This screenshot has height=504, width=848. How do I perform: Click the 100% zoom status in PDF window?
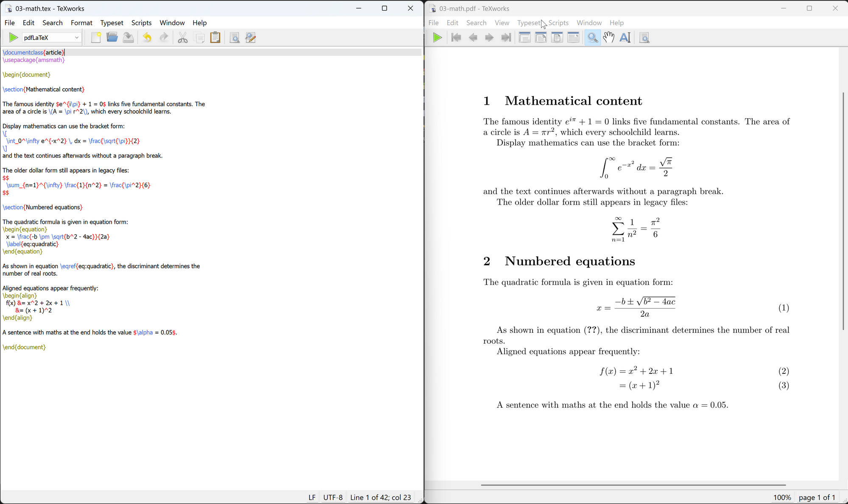click(782, 497)
